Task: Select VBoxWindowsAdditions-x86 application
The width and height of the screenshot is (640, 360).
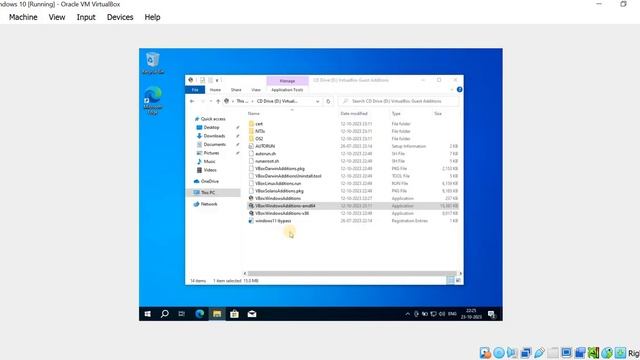Action: click(x=282, y=213)
